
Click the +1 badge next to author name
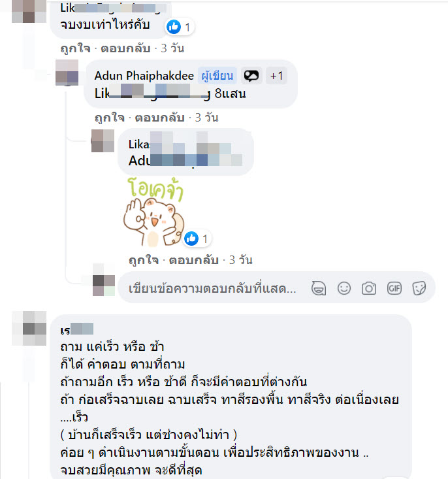pyautogui.click(x=277, y=75)
